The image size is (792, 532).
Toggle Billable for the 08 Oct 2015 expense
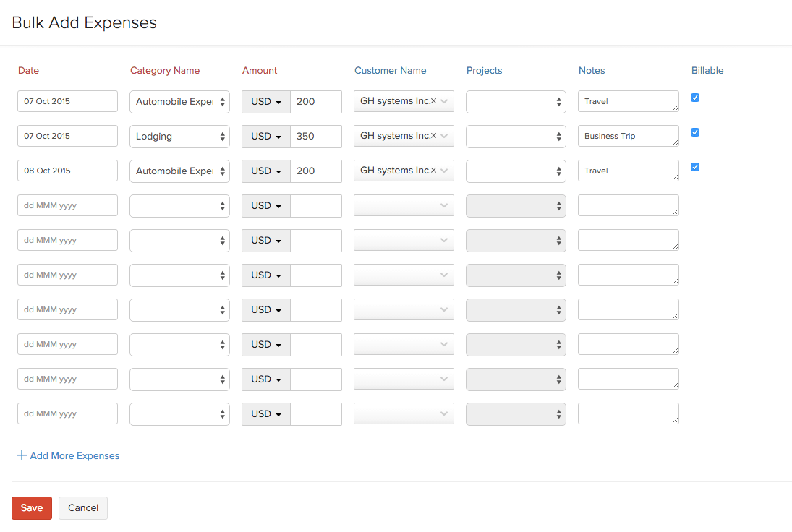point(695,167)
